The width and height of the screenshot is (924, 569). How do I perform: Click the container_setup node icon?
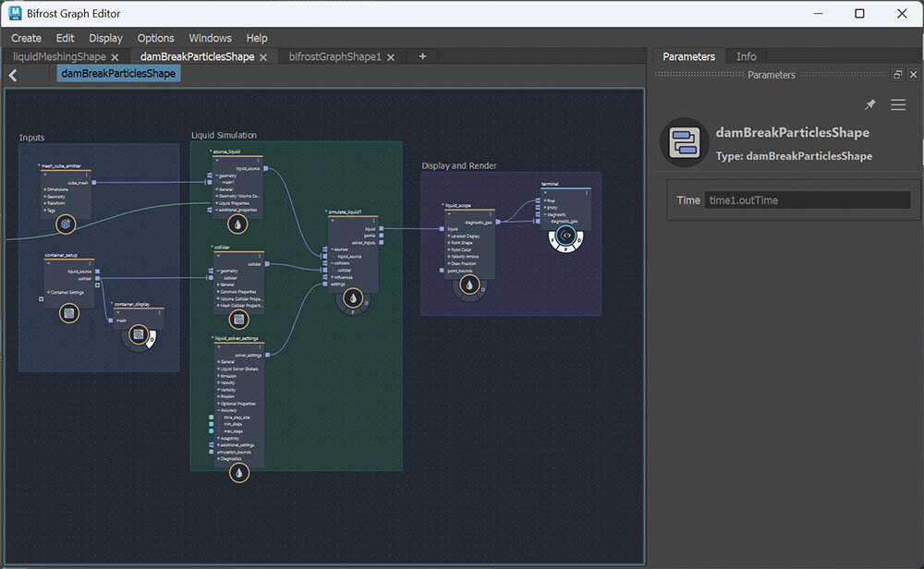click(x=68, y=313)
